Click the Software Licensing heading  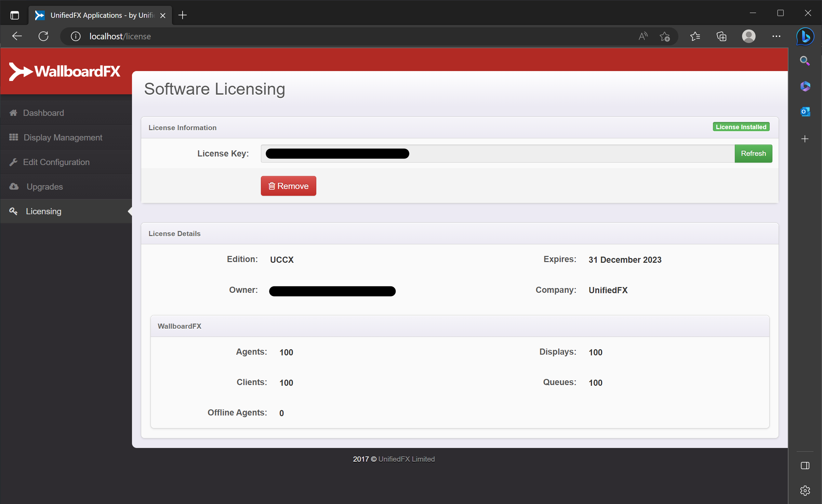(x=214, y=89)
